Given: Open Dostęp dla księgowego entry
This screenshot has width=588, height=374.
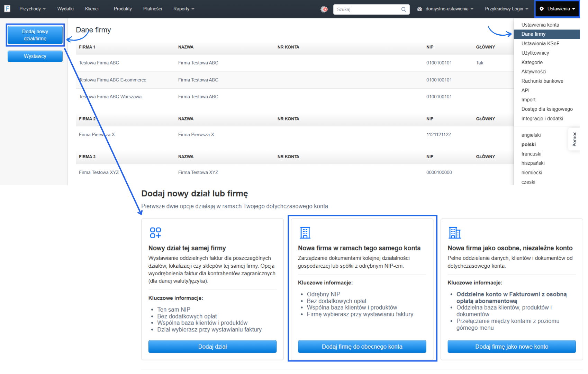Looking at the screenshot, I should [547, 109].
